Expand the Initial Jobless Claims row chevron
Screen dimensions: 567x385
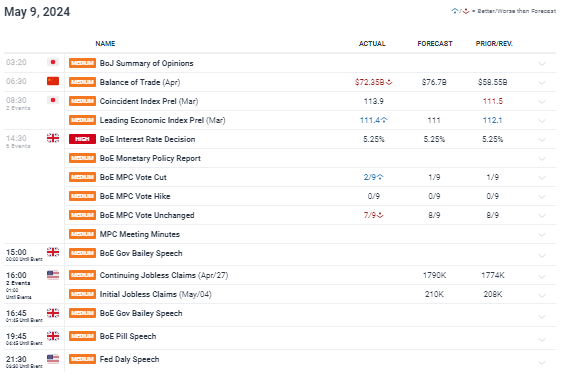[542, 295]
